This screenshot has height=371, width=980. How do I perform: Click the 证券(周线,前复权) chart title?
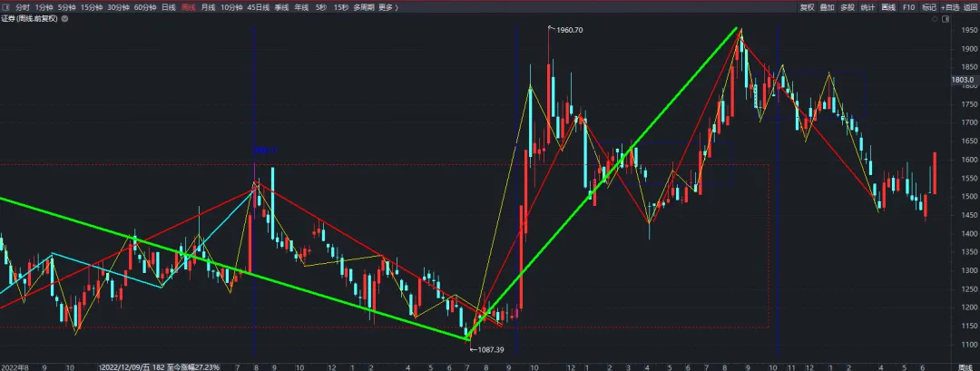coord(29,19)
